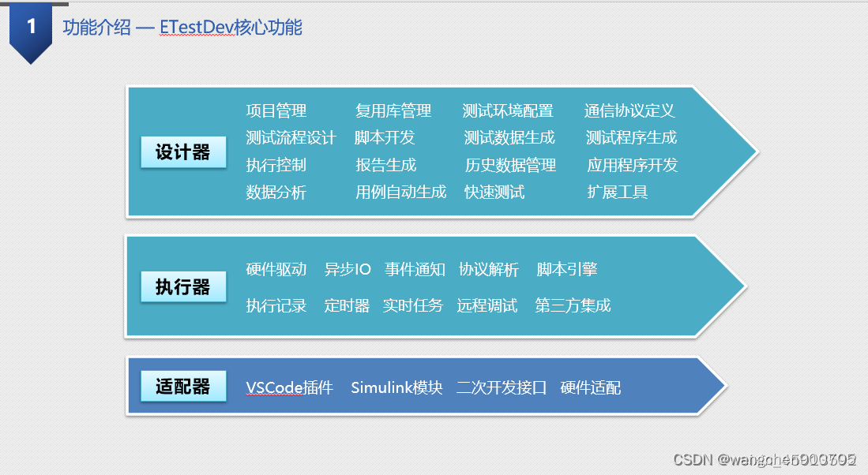Click 脚本开发 item
This screenshot has width=868, height=475.
pos(385,138)
